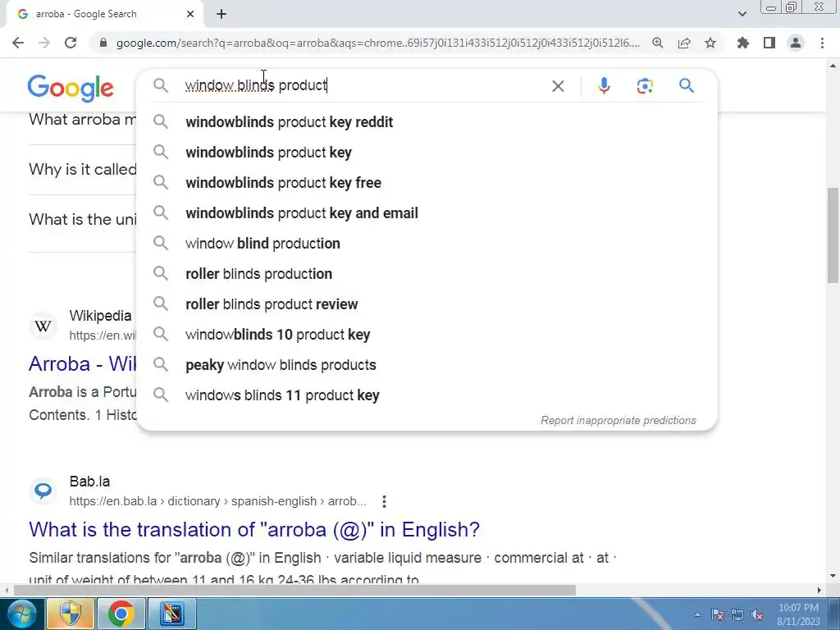This screenshot has width=840, height=630.
Task: Open Chrome side panel
Action: [769, 43]
